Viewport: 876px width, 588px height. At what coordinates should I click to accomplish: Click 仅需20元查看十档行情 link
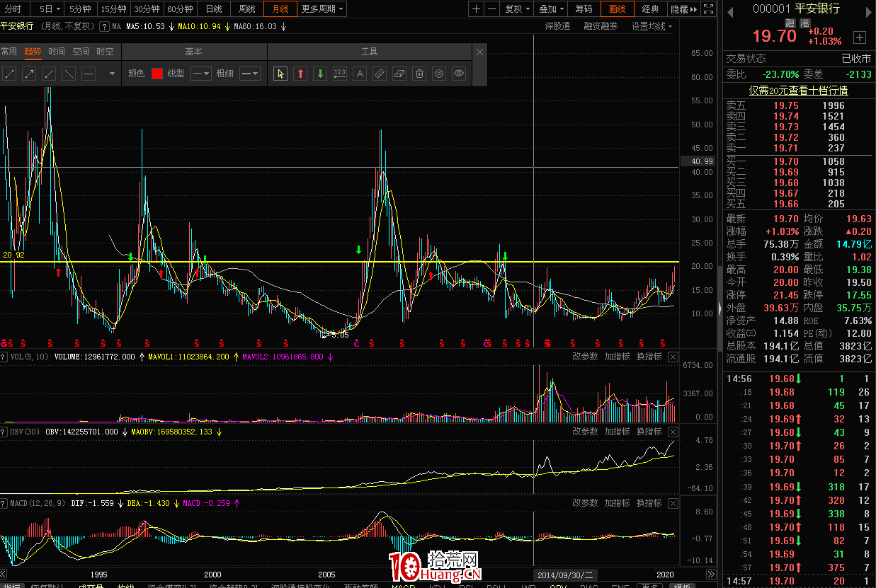pyautogui.click(x=798, y=91)
